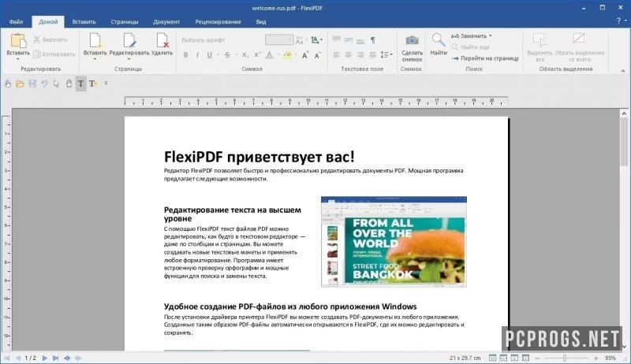This screenshot has width=631, height=364.
Task: Open the line spacing dropdown
Action: [x=386, y=54]
